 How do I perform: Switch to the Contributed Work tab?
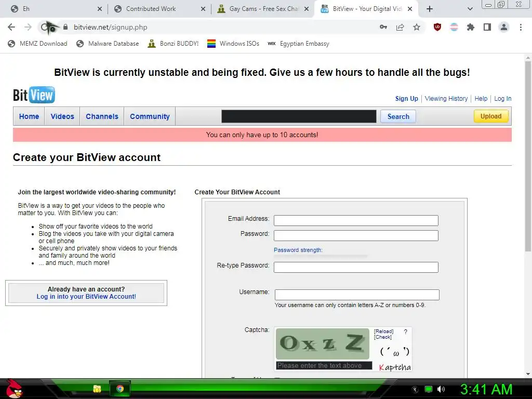tap(158, 9)
